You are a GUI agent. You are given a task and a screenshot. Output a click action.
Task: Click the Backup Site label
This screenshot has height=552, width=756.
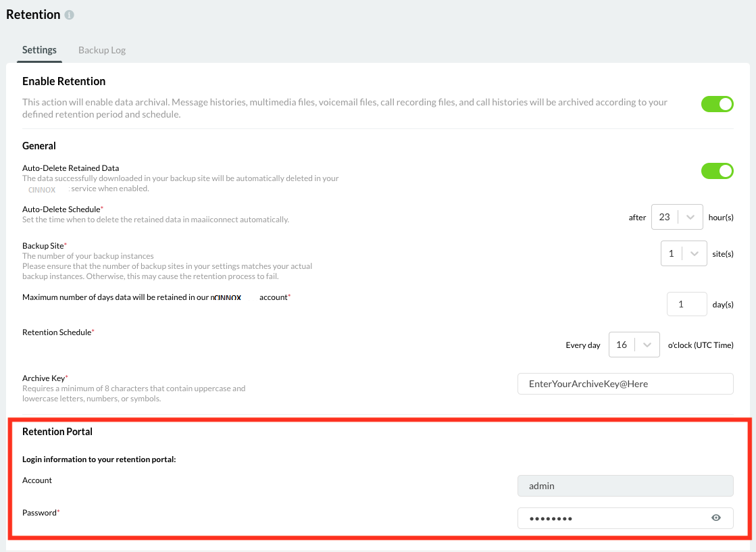[45, 246]
